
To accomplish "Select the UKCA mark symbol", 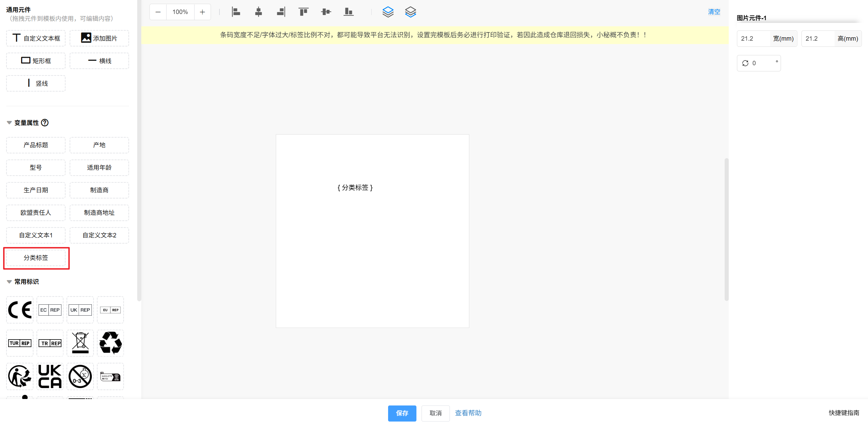I will (x=50, y=376).
